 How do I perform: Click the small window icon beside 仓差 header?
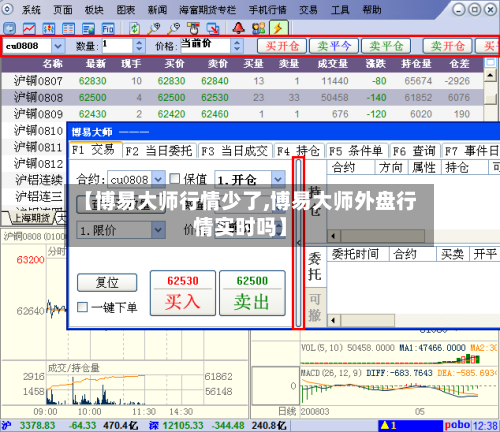click(490, 63)
